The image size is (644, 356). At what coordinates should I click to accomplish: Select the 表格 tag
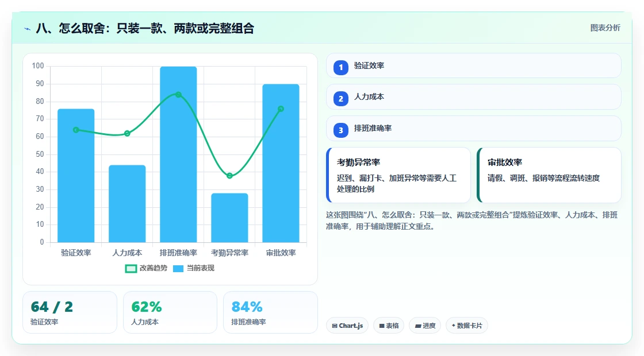click(x=389, y=326)
